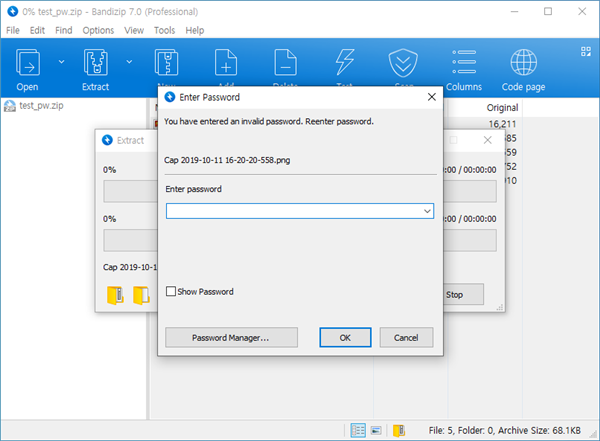Open the Options menu
This screenshot has width=600, height=441.
coord(98,30)
